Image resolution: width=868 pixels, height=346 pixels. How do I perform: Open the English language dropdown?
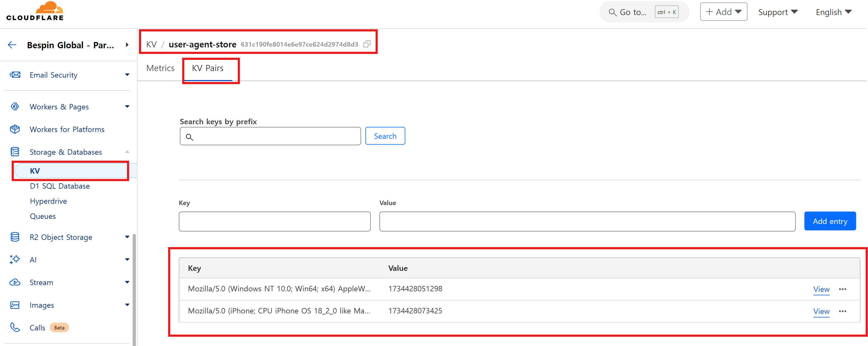coord(833,12)
